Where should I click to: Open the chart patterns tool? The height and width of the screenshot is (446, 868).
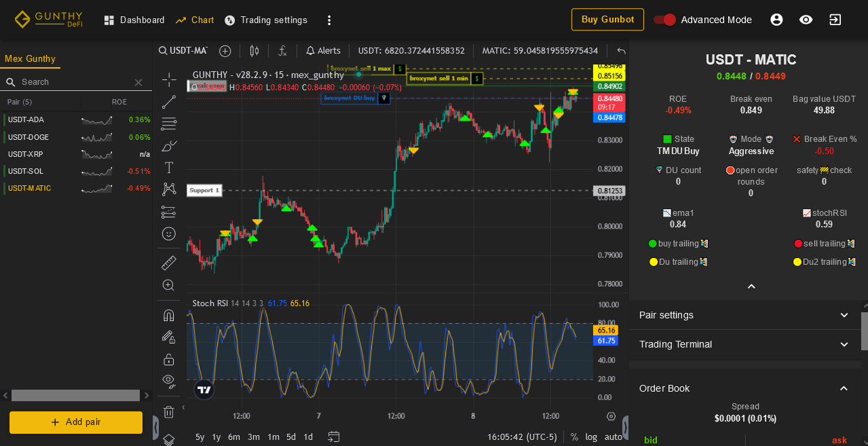[169, 189]
